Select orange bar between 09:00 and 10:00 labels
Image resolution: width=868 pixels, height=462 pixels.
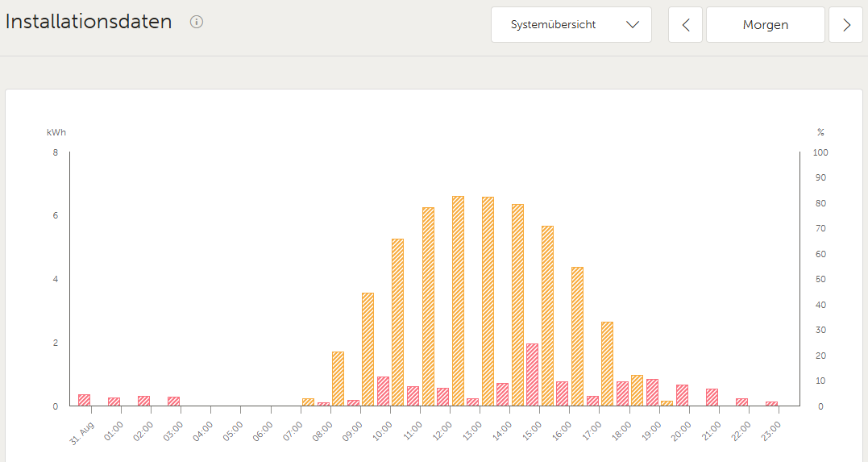click(x=368, y=349)
